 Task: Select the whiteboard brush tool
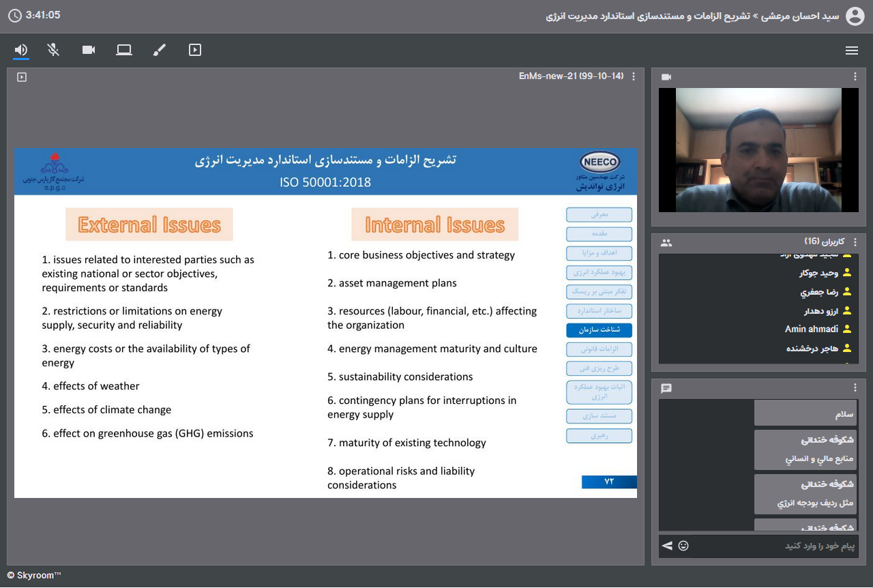click(x=160, y=50)
